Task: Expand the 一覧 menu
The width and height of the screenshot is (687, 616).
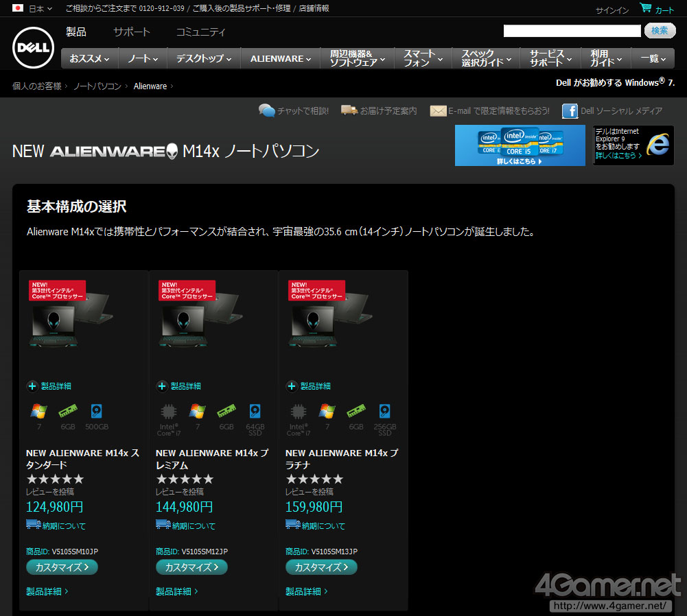Action: click(653, 58)
